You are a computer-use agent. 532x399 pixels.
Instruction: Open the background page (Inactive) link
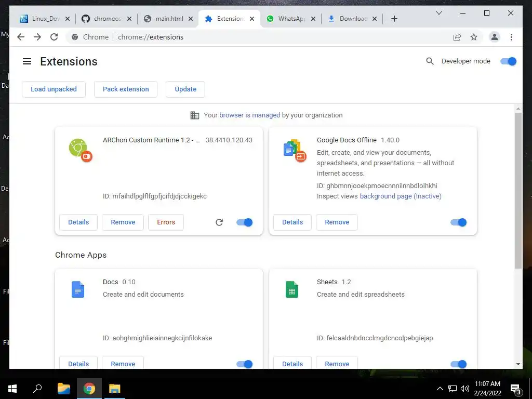[401, 196]
